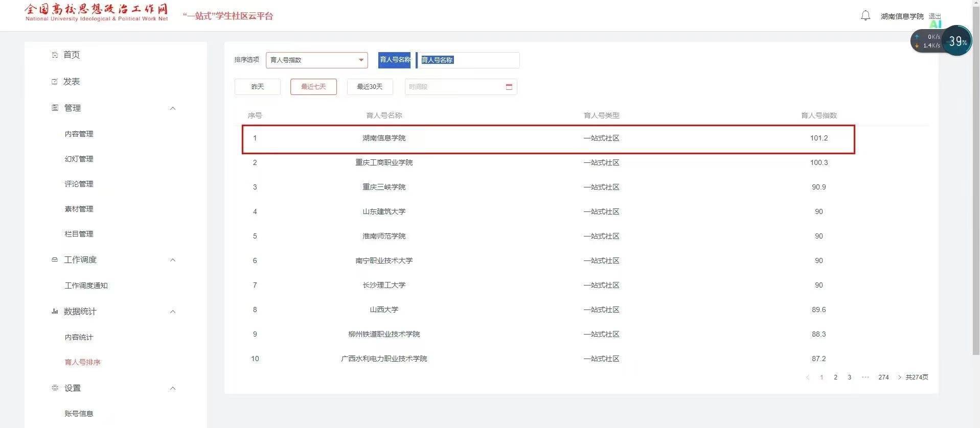Click 育人号类型 column header
This screenshot has height=428, width=980.
pos(601,115)
